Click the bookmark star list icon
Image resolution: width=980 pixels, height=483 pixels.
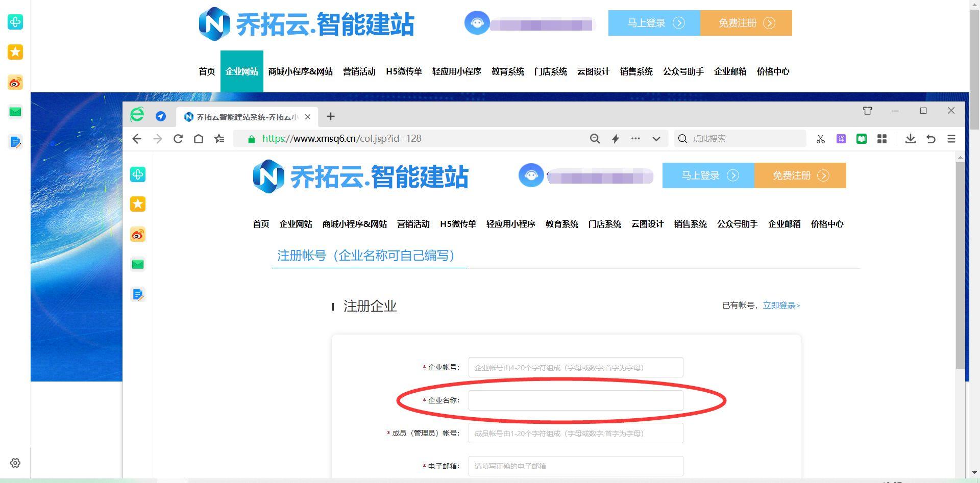pos(219,139)
